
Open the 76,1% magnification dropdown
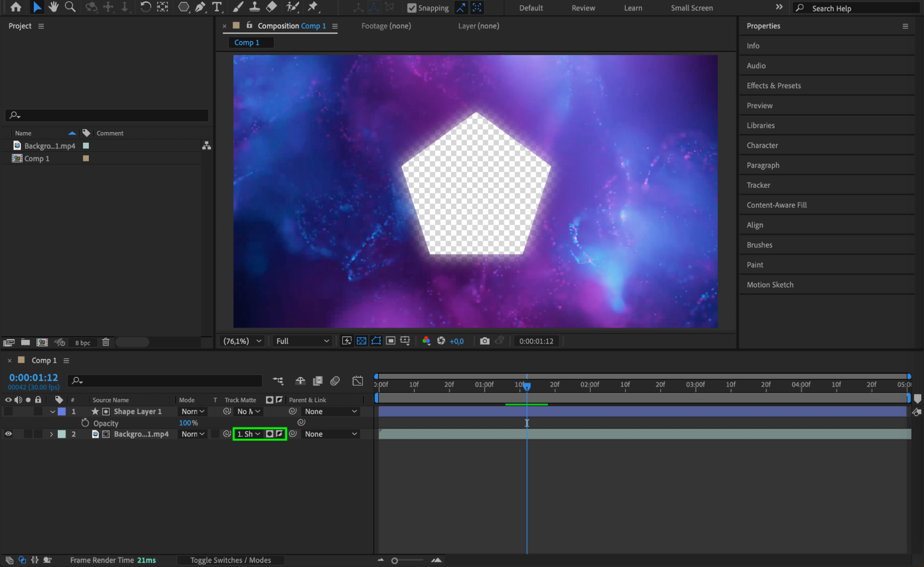coord(242,341)
